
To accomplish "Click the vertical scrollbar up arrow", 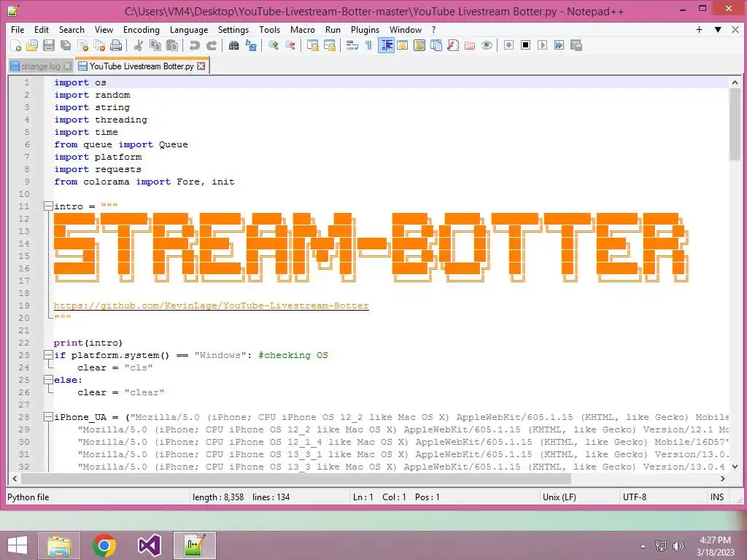I will pos(735,82).
